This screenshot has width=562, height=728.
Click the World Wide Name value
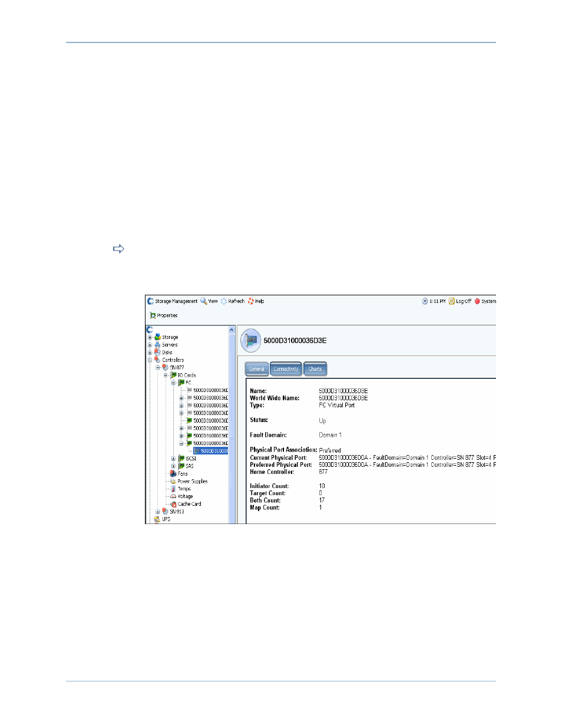click(343, 398)
